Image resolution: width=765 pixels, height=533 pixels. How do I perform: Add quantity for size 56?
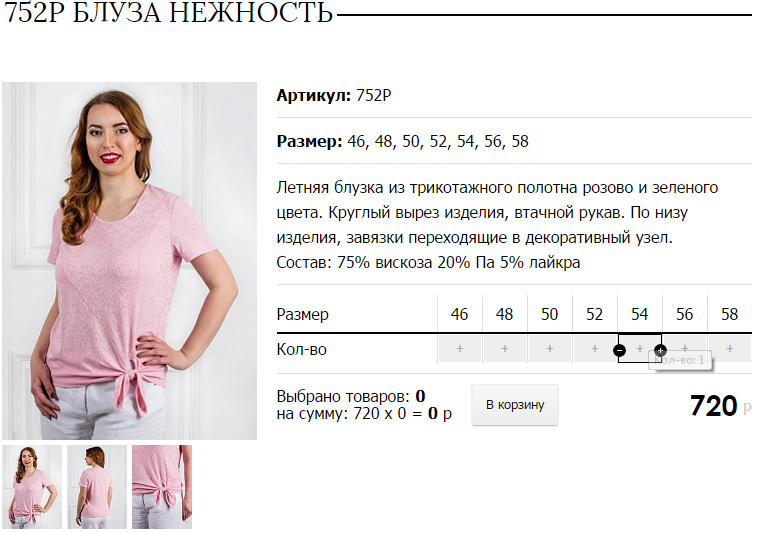click(x=684, y=348)
